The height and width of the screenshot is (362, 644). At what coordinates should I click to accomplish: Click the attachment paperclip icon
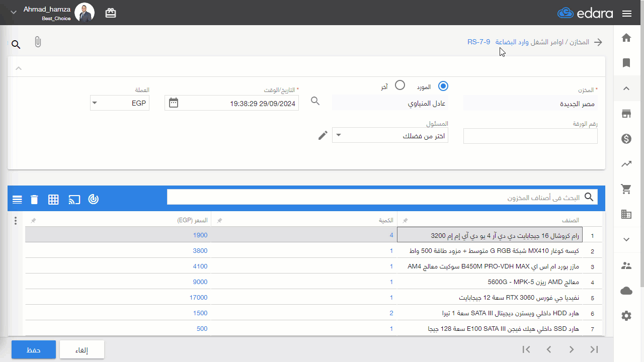[38, 42]
